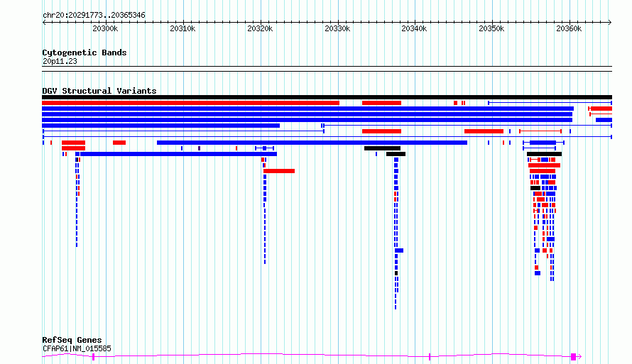Click the thin red capped interval near 20356k
The height and width of the screenshot is (364, 632).
540,131
